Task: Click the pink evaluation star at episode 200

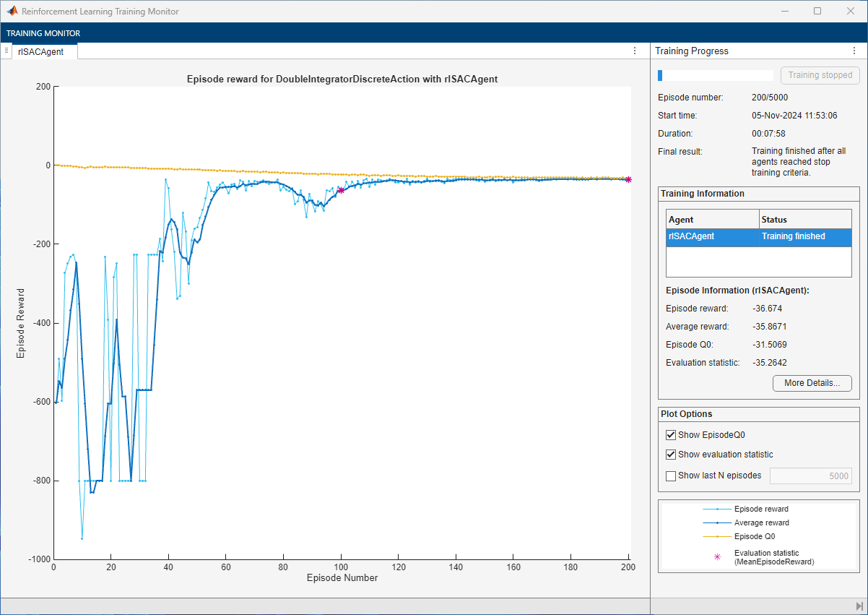Action: [628, 179]
